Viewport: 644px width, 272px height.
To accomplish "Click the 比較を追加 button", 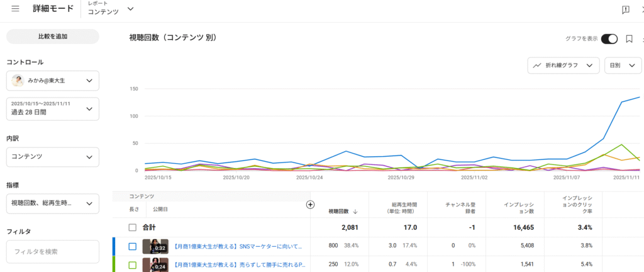I will (x=52, y=37).
